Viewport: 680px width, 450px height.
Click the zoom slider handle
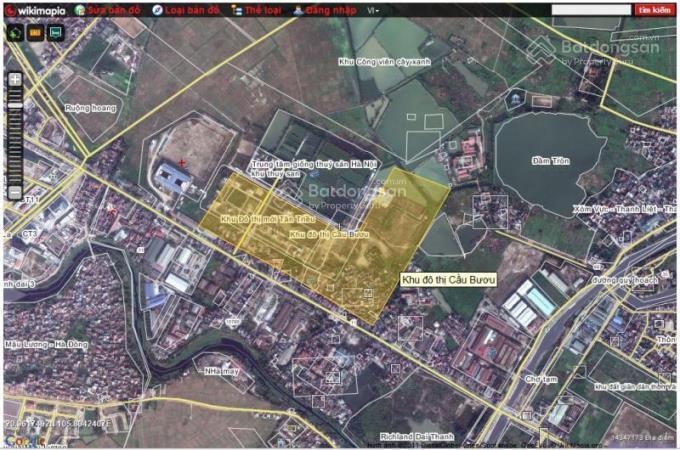click(x=15, y=105)
